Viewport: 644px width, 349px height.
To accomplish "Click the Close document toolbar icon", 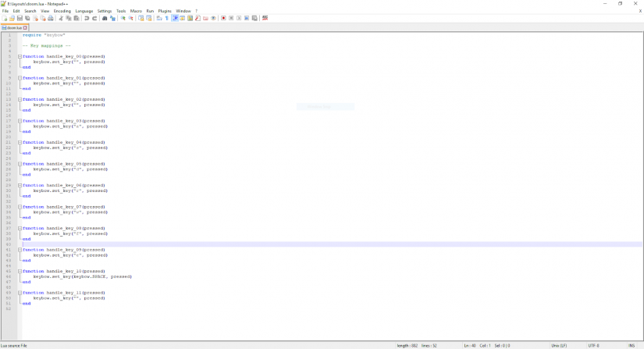I will coord(35,18).
